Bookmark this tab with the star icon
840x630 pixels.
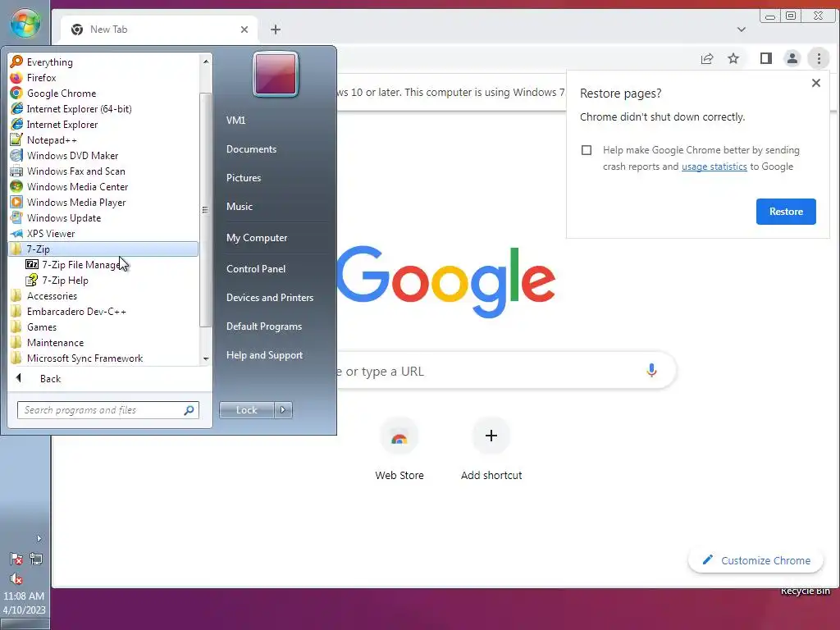tap(733, 58)
